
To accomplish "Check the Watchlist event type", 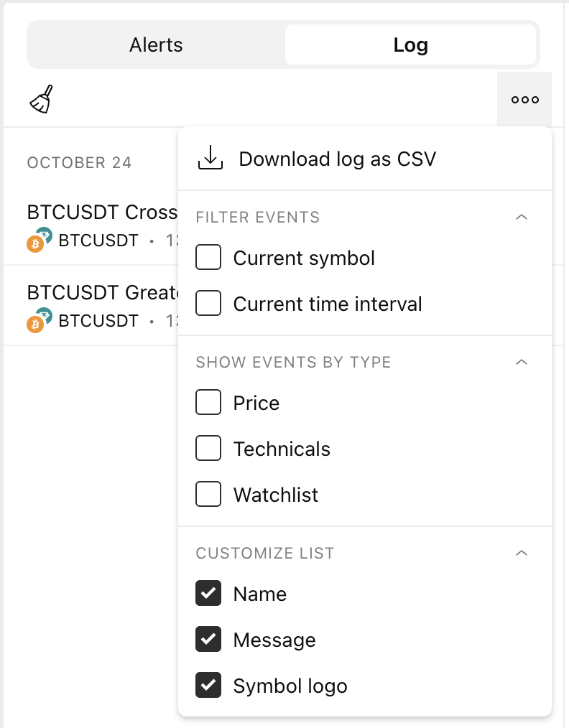I will coord(208,495).
